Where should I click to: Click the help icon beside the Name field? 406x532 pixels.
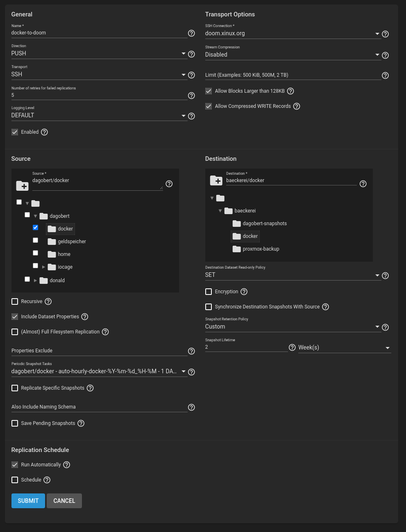[191, 33]
